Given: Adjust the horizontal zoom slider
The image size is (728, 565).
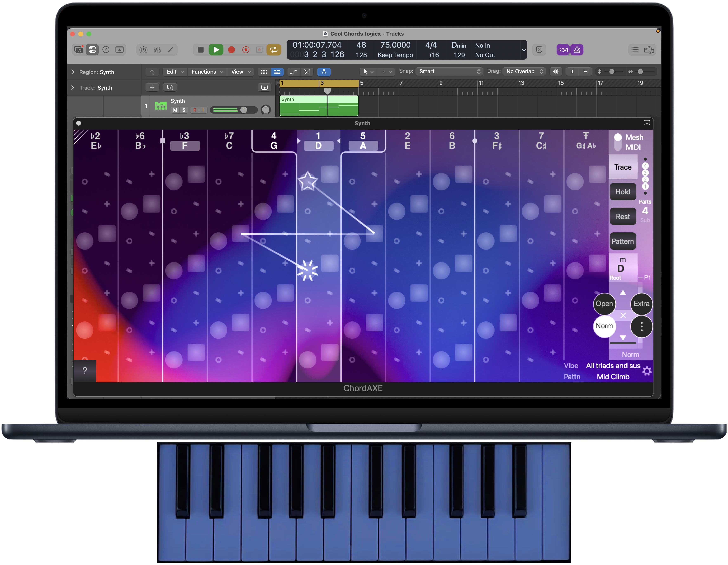Looking at the screenshot, I should click(640, 71).
